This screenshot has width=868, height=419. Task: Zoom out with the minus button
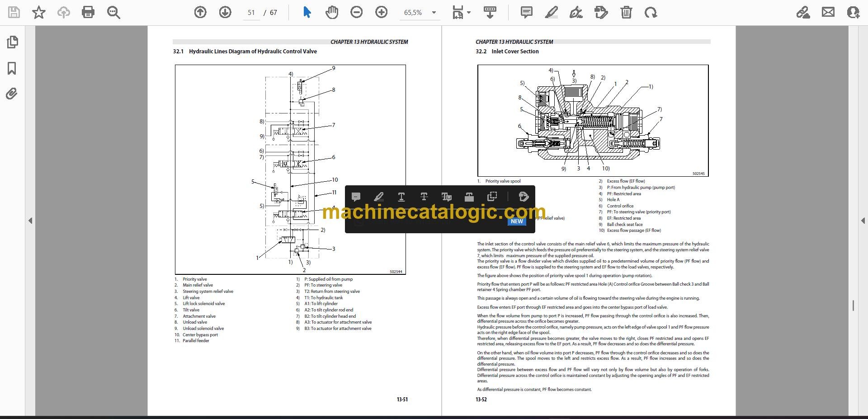coord(357,13)
